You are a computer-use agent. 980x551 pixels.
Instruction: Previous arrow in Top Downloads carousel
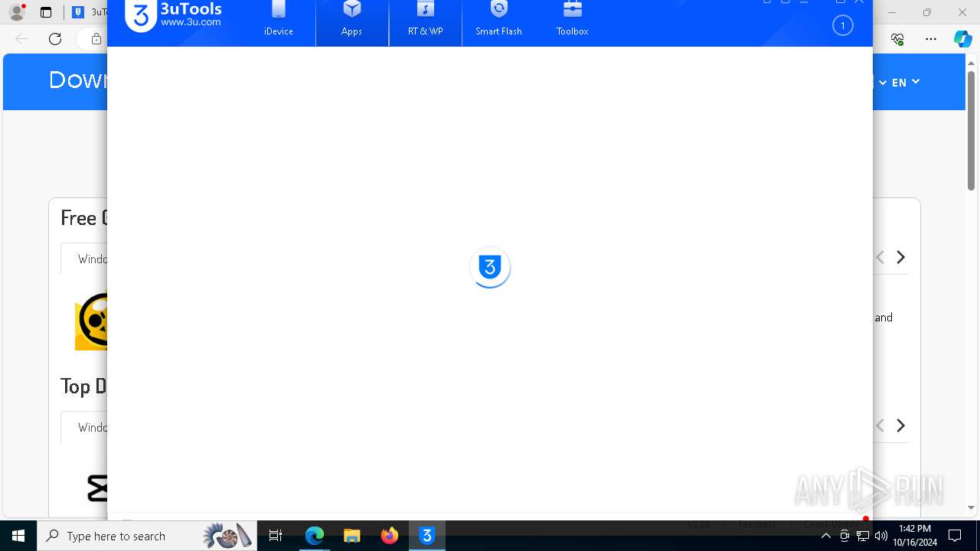point(880,425)
